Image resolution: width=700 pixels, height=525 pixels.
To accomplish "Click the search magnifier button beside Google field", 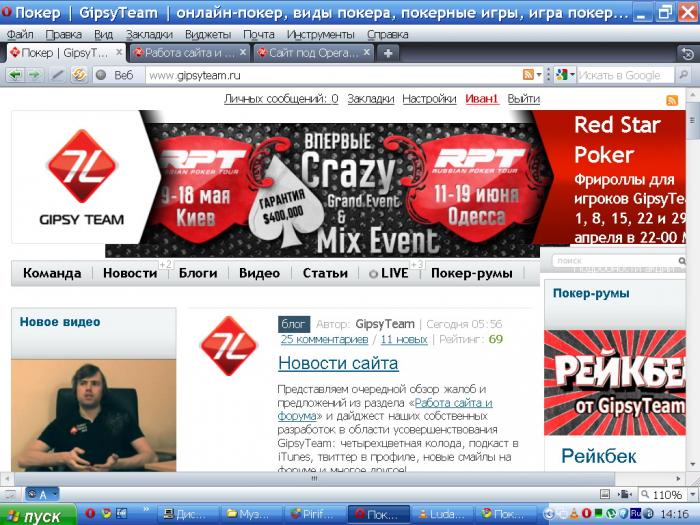I will point(683,75).
